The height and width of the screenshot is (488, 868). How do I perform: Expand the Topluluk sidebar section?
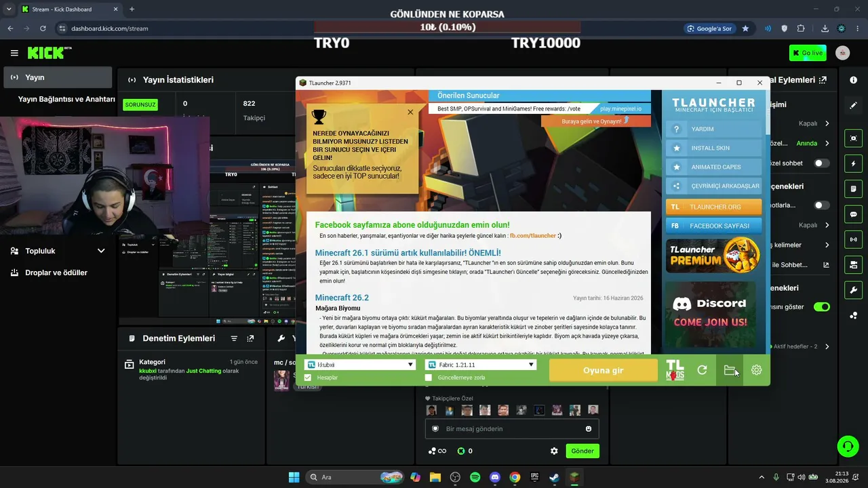(x=101, y=251)
